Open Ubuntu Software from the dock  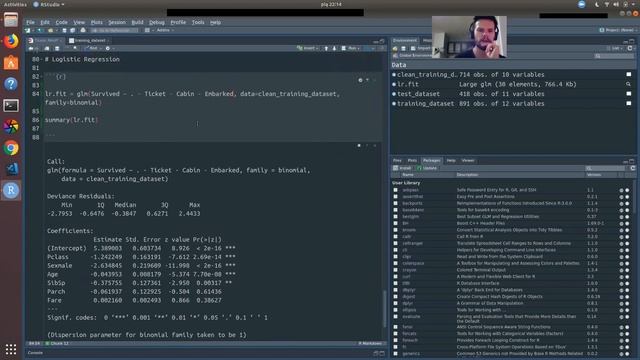pyautogui.click(x=11, y=63)
